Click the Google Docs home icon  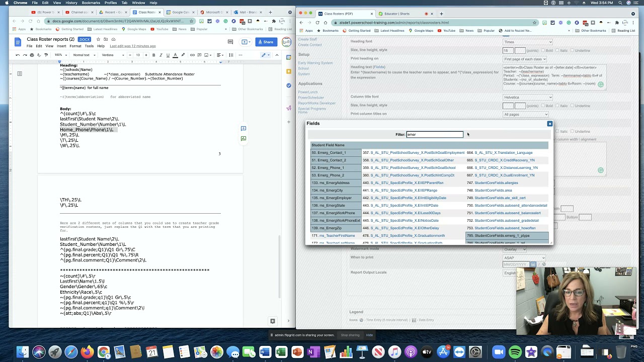[x=18, y=42]
